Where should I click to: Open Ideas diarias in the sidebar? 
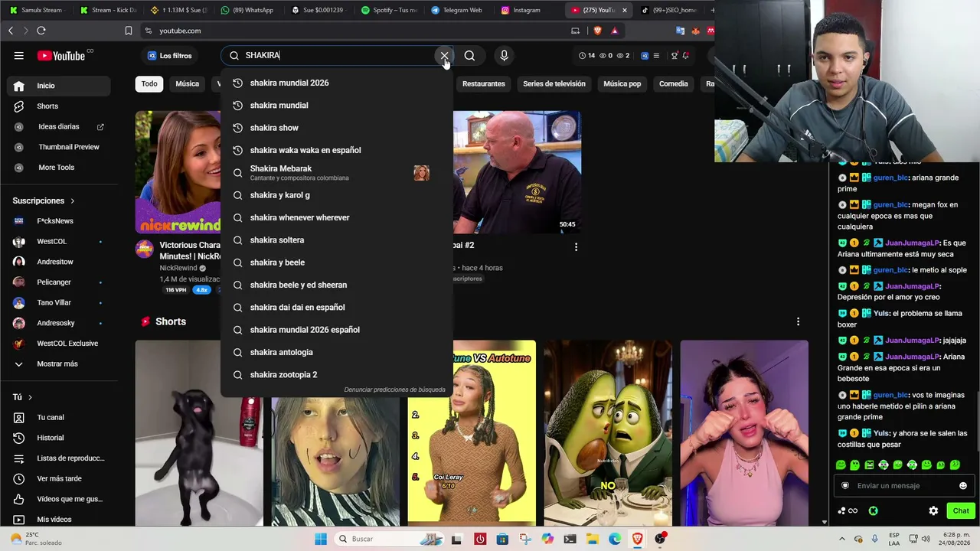tap(58, 126)
